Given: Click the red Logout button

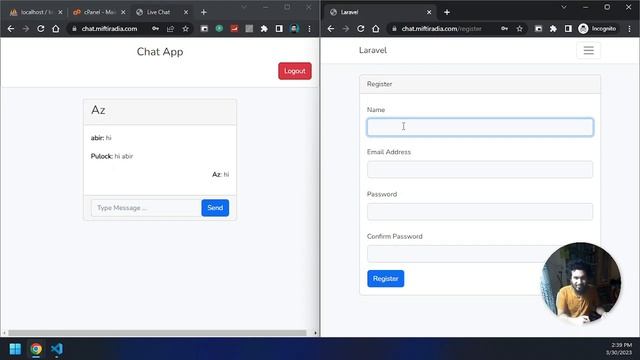Looking at the screenshot, I should (295, 71).
